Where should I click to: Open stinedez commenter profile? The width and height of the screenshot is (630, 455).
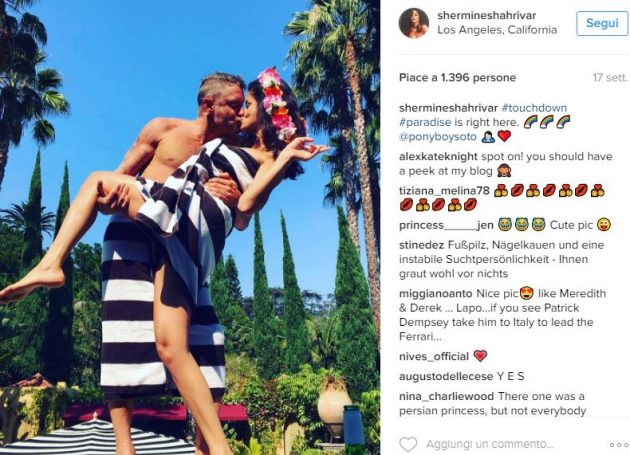tap(421, 245)
